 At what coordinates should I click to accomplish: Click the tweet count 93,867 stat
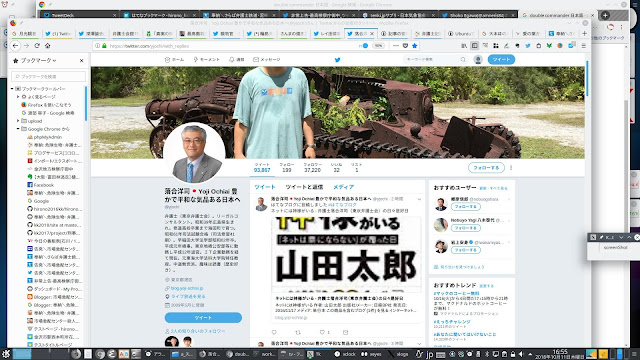(x=262, y=168)
